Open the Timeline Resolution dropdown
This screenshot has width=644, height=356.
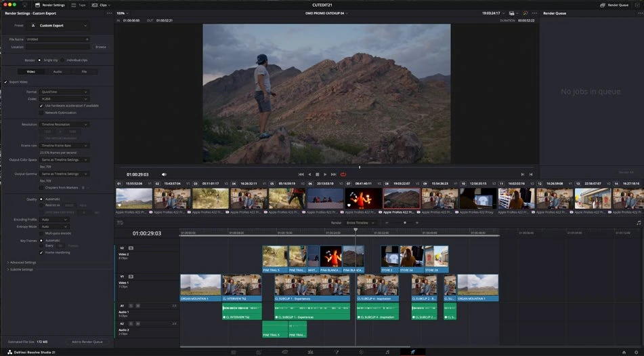pos(64,124)
